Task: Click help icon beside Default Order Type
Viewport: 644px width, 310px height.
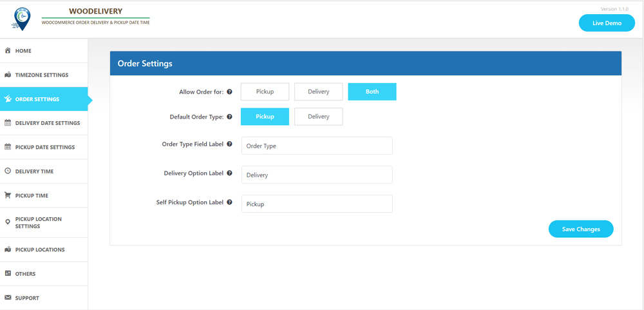Action: (230, 117)
